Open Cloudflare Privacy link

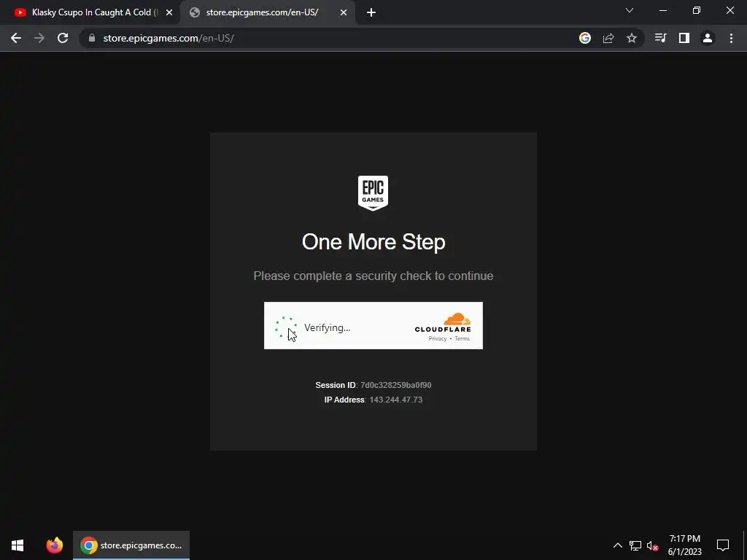click(x=438, y=338)
